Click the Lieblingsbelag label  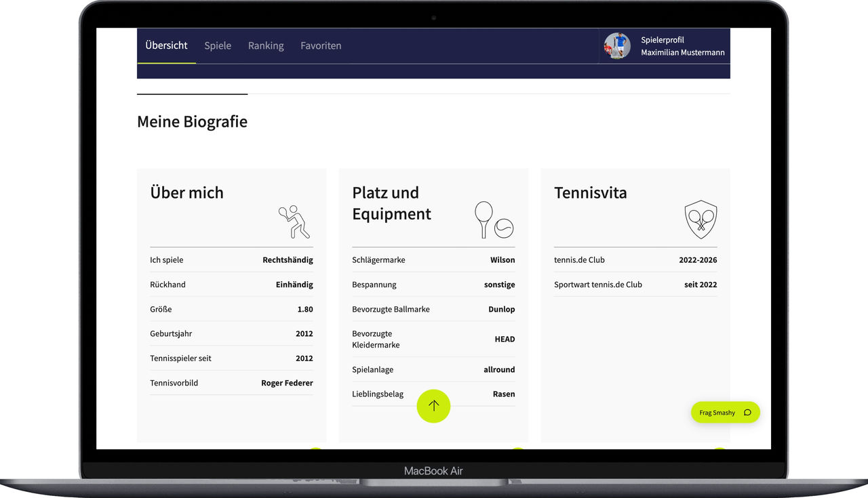coord(378,394)
